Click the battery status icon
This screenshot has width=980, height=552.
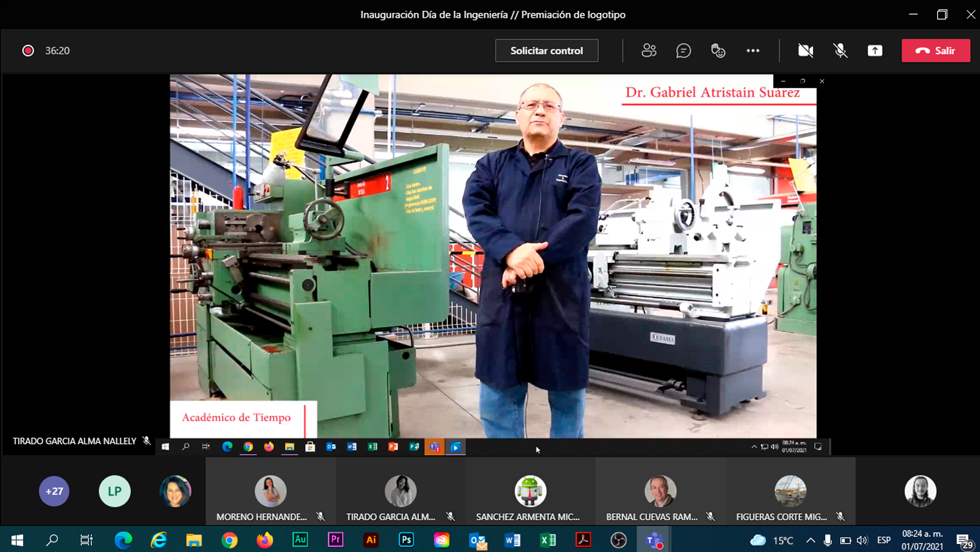coord(845,540)
